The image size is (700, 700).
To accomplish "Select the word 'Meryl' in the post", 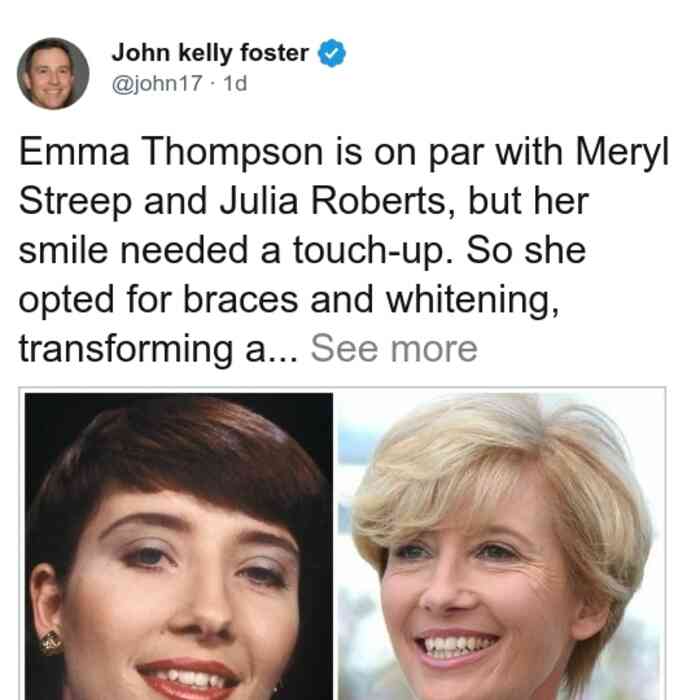I will pos(622,153).
